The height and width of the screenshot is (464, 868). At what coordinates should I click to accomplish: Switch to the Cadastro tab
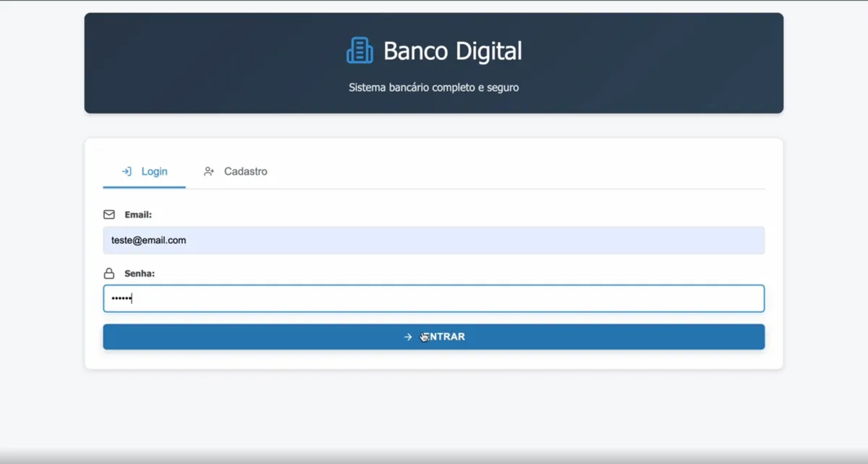pos(246,172)
